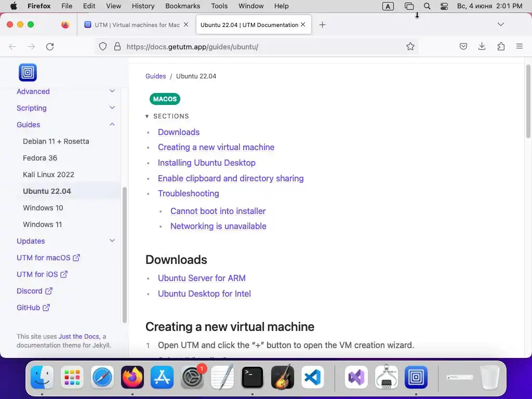This screenshot has height=399, width=532.
Task: Reload the current page
Action: pos(50,46)
